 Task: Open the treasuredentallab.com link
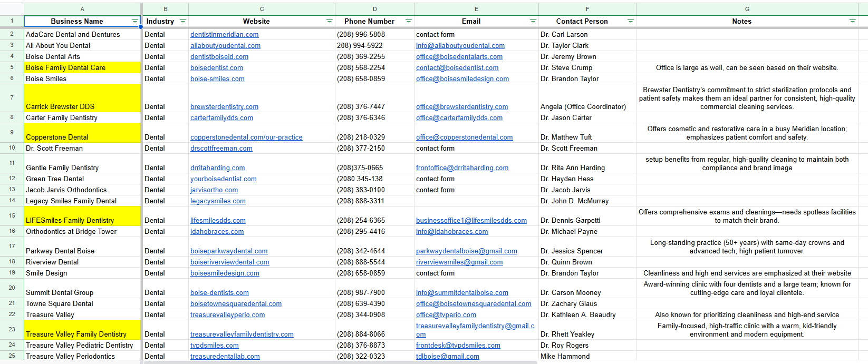[225, 357]
